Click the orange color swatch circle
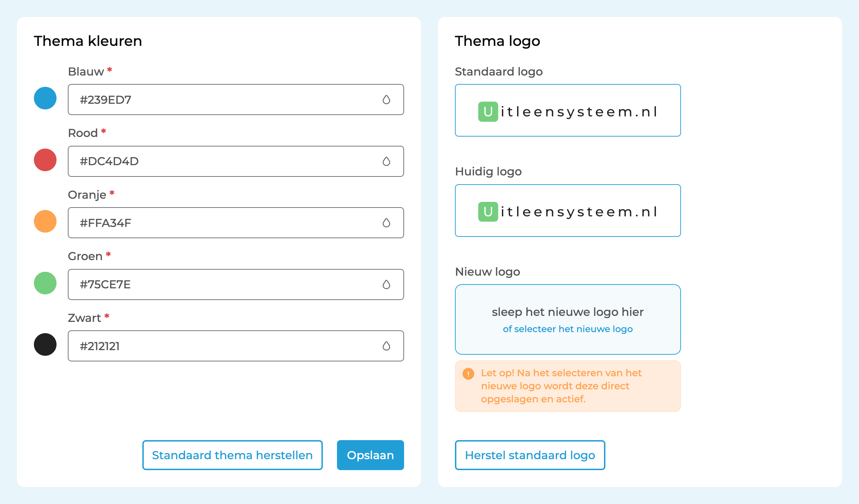The width and height of the screenshot is (859, 504). [45, 221]
